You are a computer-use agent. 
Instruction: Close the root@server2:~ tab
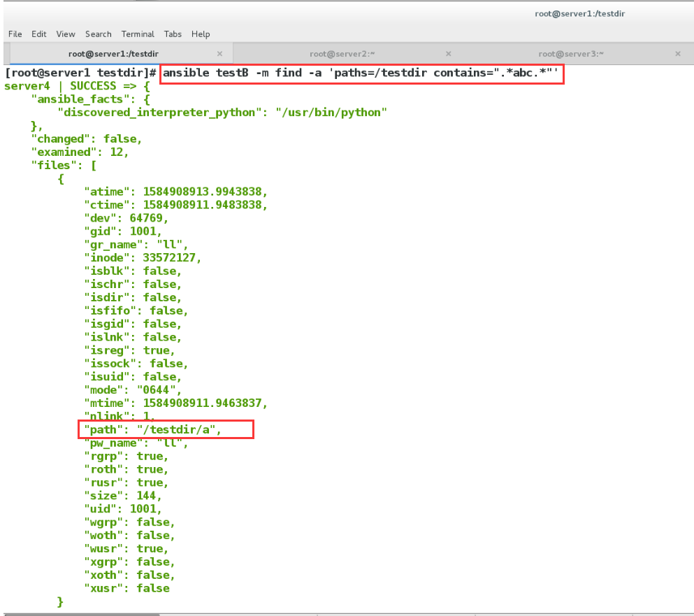(449, 54)
